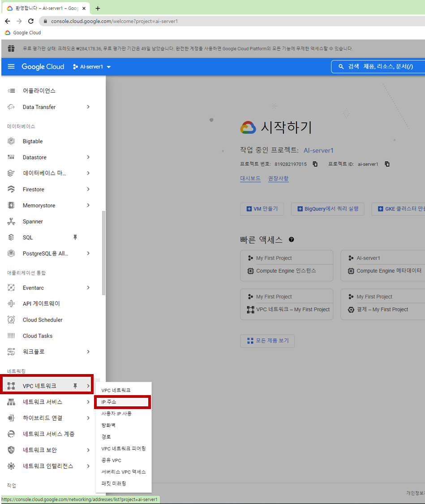The width and height of the screenshot is (425, 504).
Task: Click the search box for 제품, 리소스, 문서
Action: [378, 67]
